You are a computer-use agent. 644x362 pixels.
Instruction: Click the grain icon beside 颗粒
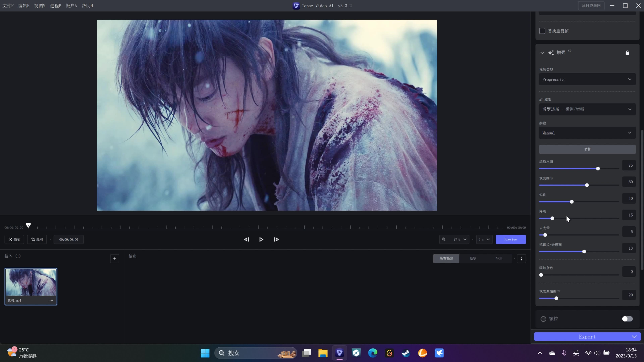543,319
